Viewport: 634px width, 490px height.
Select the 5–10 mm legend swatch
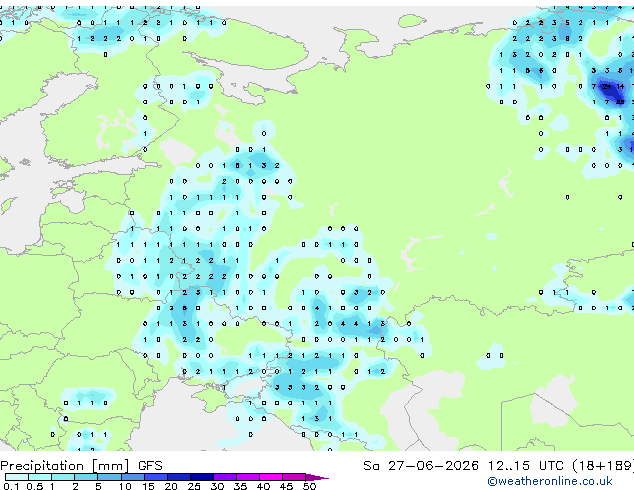click(109, 477)
